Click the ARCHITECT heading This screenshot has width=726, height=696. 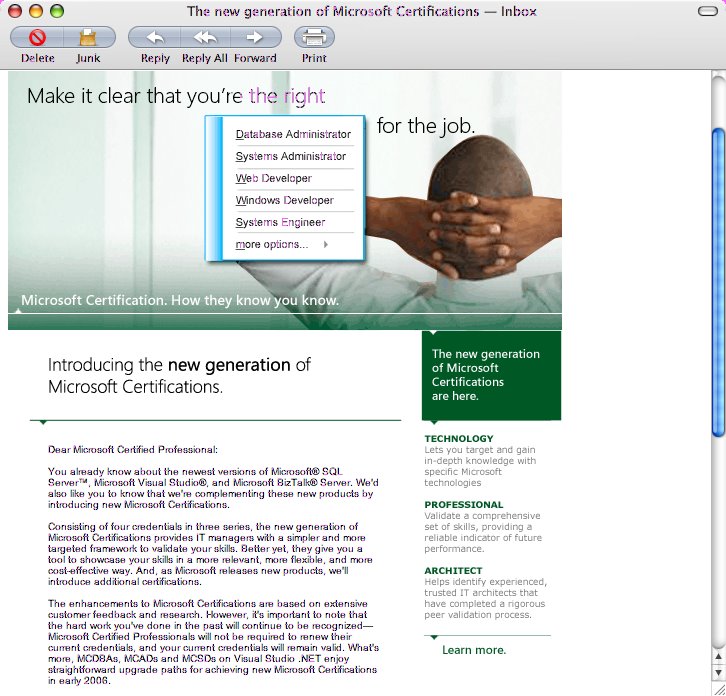click(x=453, y=571)
